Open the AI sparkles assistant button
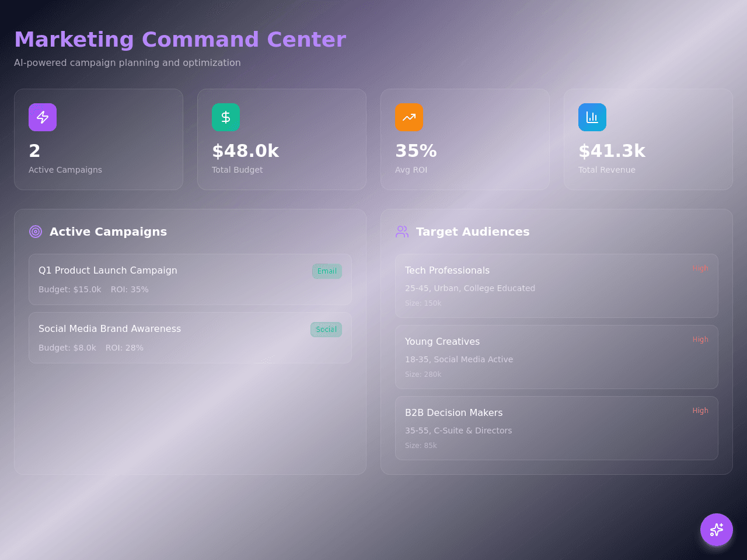This screenshot has width=747, height=560. pos(717,530)
